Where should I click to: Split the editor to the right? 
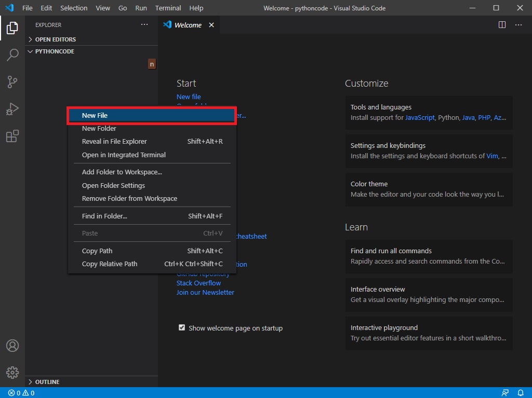pyautogui.click(x=502, y=25)
